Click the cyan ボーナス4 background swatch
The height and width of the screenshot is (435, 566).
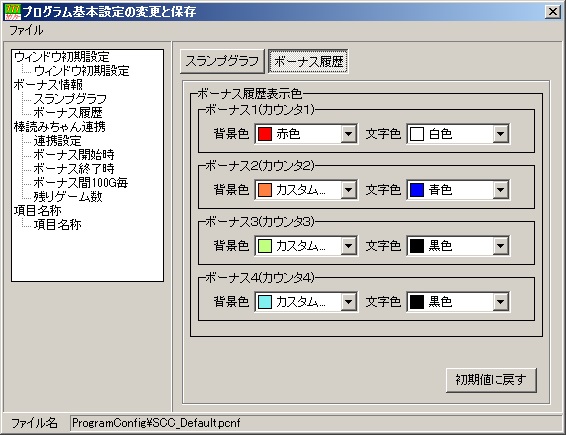(x=265, y=302)
